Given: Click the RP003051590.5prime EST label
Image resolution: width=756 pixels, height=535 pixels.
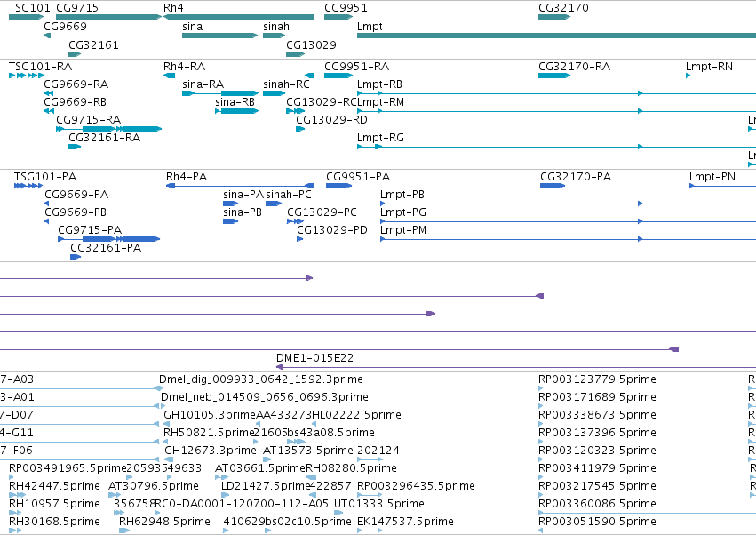Looking at the screenshot, I should pos(597,522).
